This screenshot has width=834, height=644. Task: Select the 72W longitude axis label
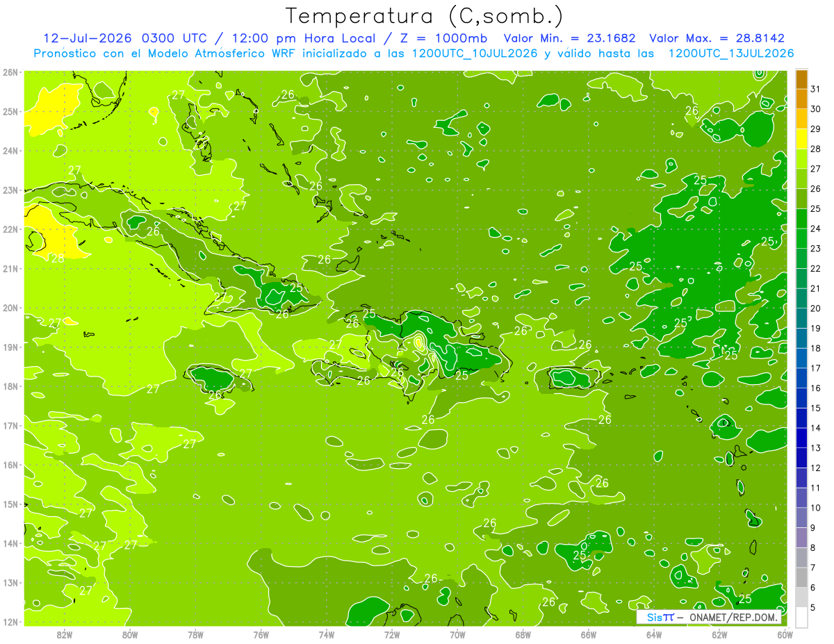392,634
